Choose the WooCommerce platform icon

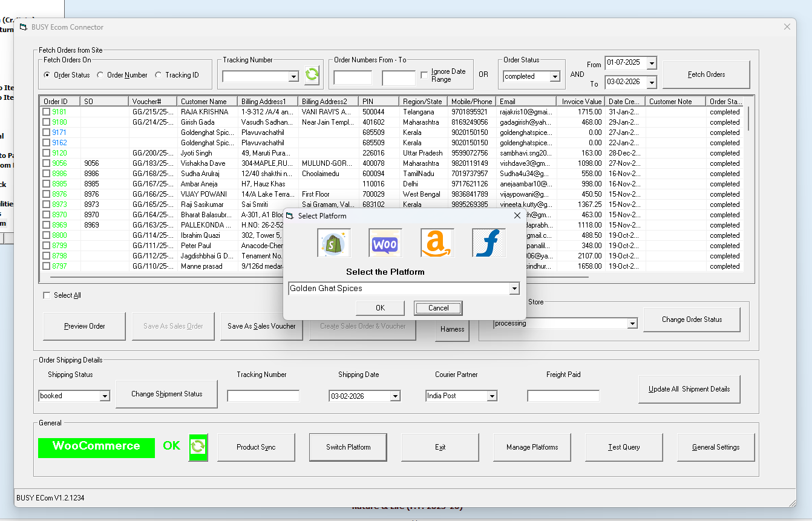[x=385, y=243]
